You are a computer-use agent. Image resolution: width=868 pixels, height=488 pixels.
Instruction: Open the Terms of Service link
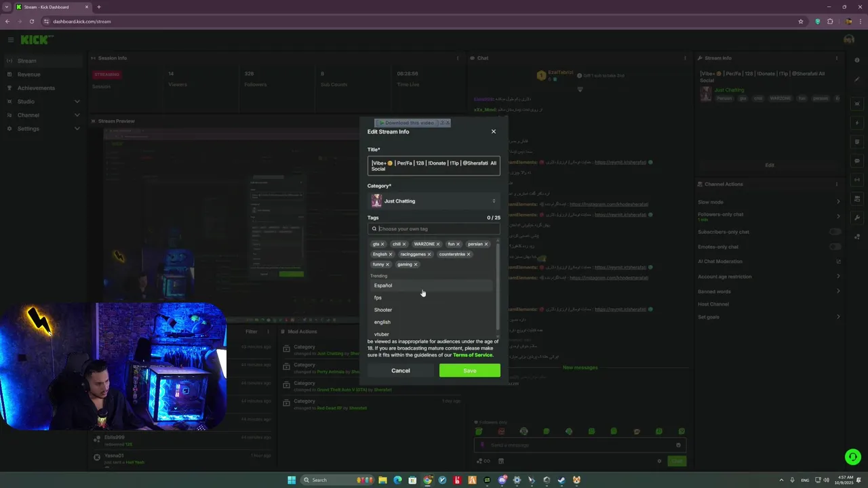(473, 355)
